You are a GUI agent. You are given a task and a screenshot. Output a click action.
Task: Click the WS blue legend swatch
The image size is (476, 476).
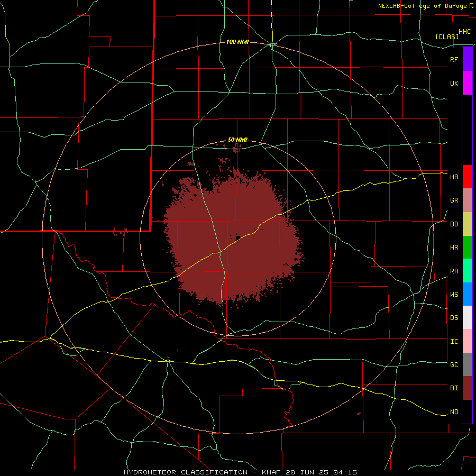[x=467, y=294]
